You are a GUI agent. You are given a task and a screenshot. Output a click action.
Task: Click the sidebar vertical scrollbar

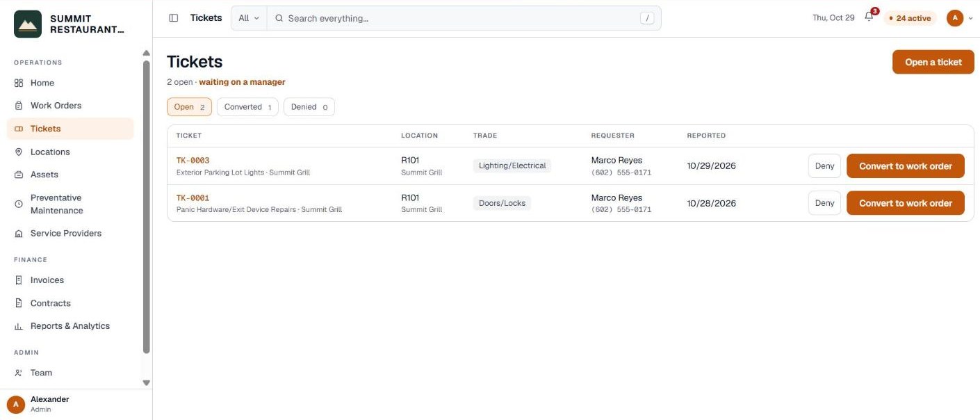[x=146, y=207]
